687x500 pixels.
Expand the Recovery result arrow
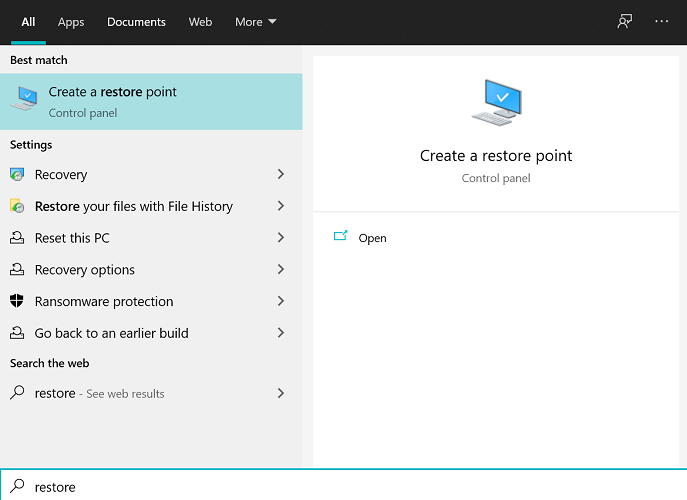[281, 174]
